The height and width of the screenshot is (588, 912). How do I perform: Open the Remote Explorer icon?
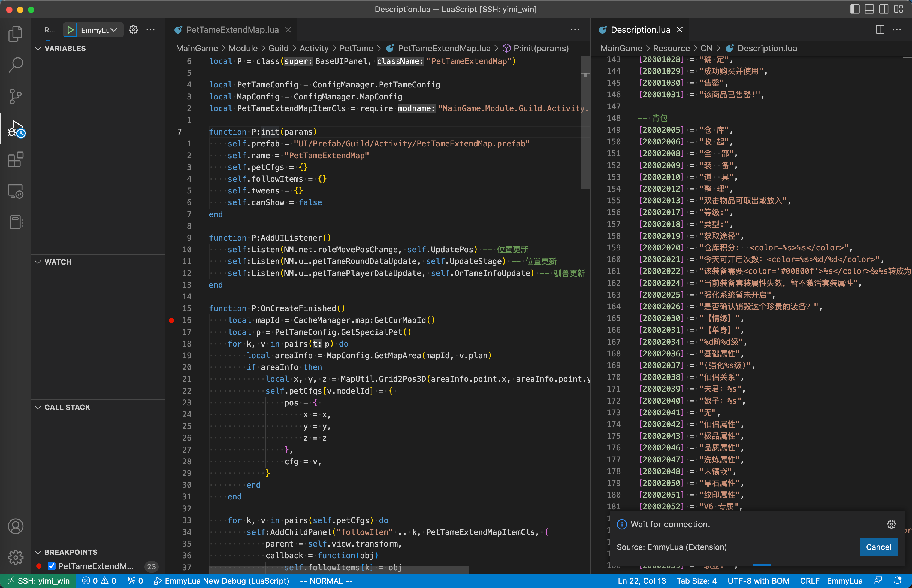16,191
